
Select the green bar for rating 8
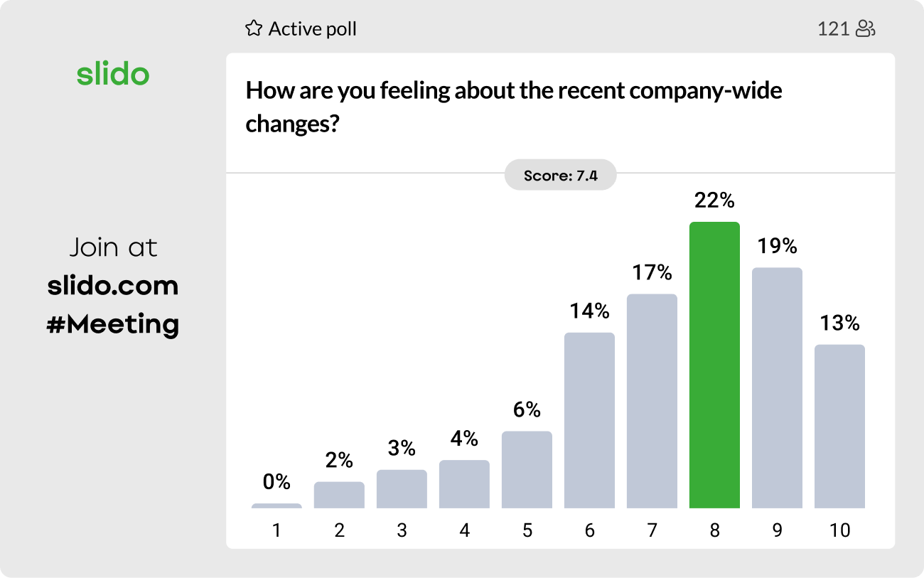pyautogui.click(x=714, y=365)
